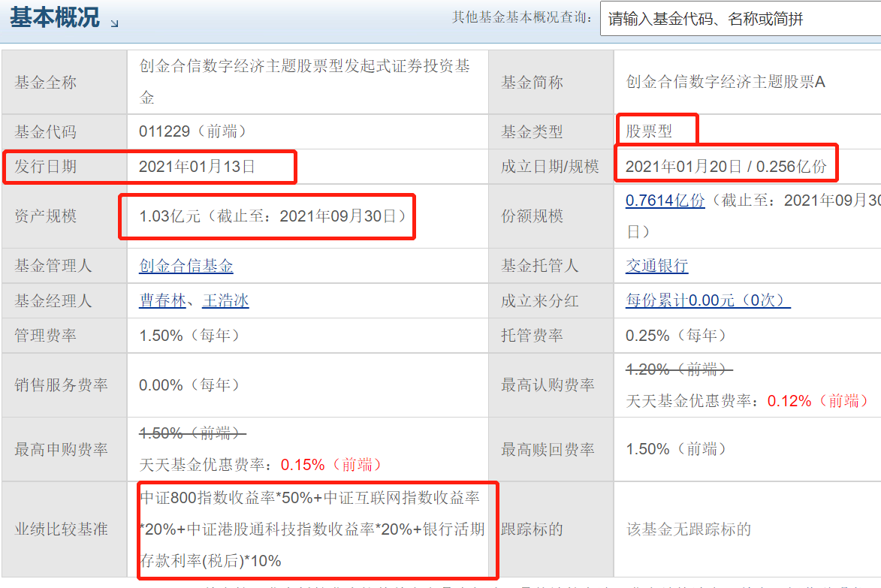Click the 每份累计0.00元（0次） dividend link
The width and height of the screenshot is (881, 588).
pos(708,300)
